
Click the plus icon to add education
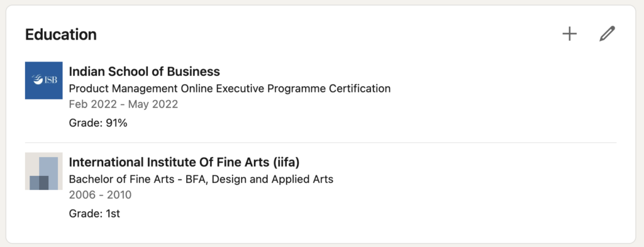pos(569,34)
